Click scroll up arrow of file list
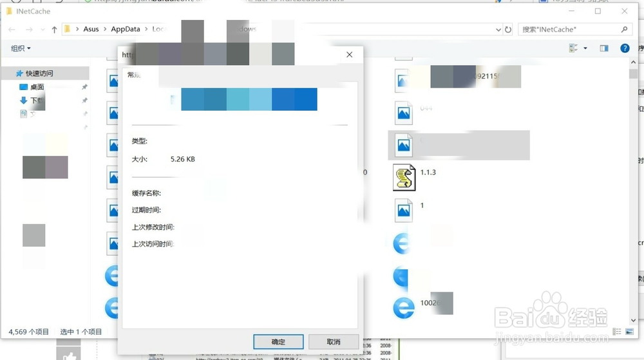The height and width of the screenshot is (360, 644). 633,62
